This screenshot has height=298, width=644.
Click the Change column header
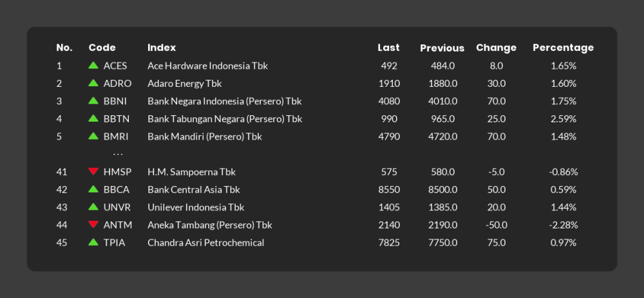tap(496, 48)
